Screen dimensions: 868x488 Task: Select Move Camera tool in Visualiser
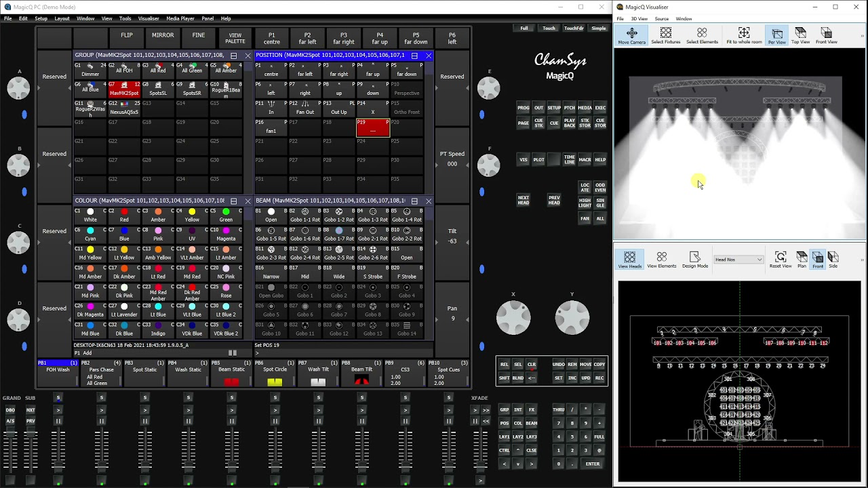tap(631, 36)
